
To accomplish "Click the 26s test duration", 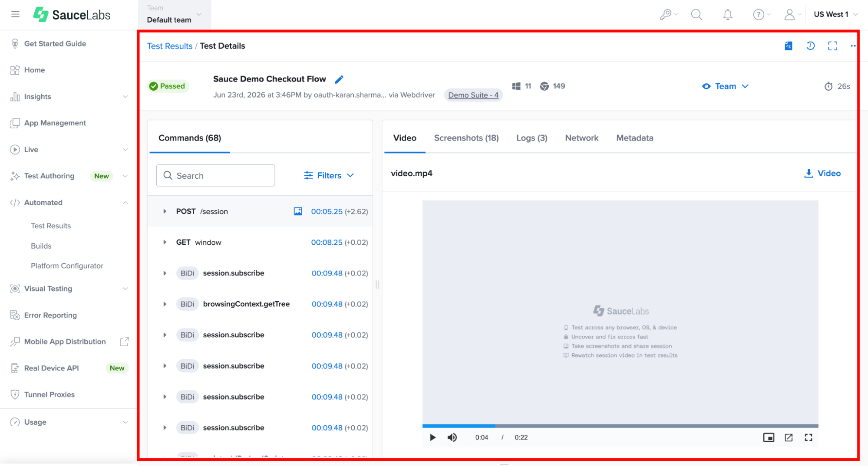I will pos(837,86).
